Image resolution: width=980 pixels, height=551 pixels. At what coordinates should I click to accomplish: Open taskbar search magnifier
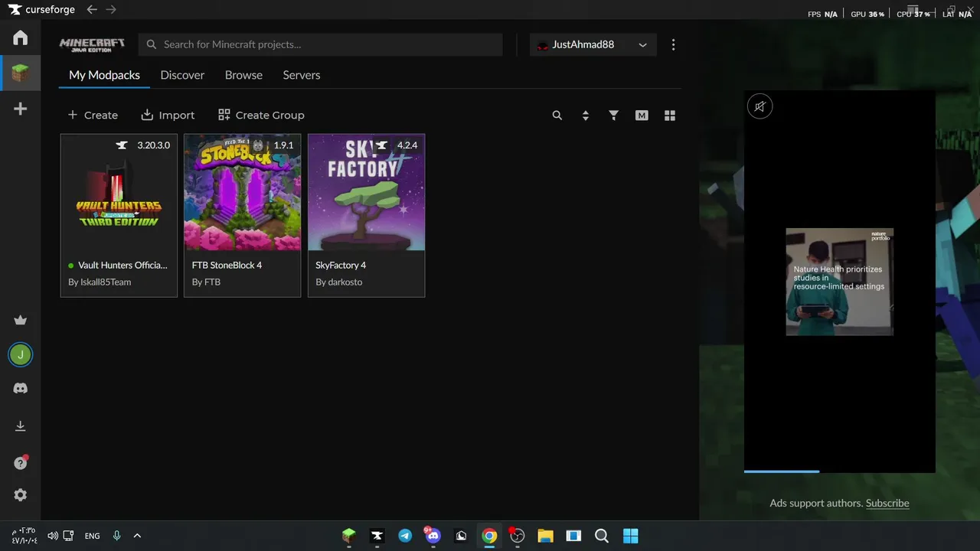coord(602,536)
